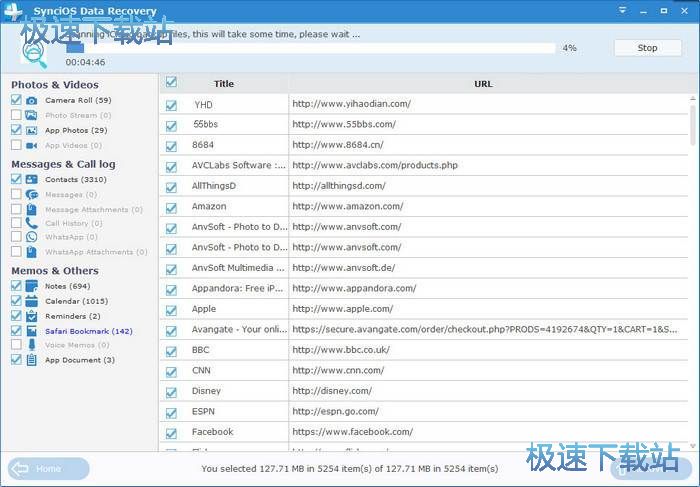Click the Camera Roll camera icon

pyautogui.click(x=31, y=100)
